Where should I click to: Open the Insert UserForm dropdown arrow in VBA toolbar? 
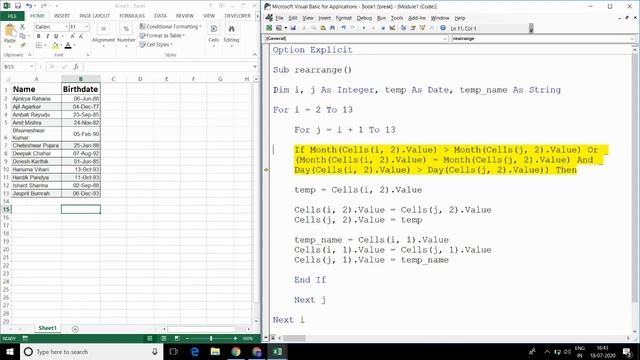tap(285, 28)
